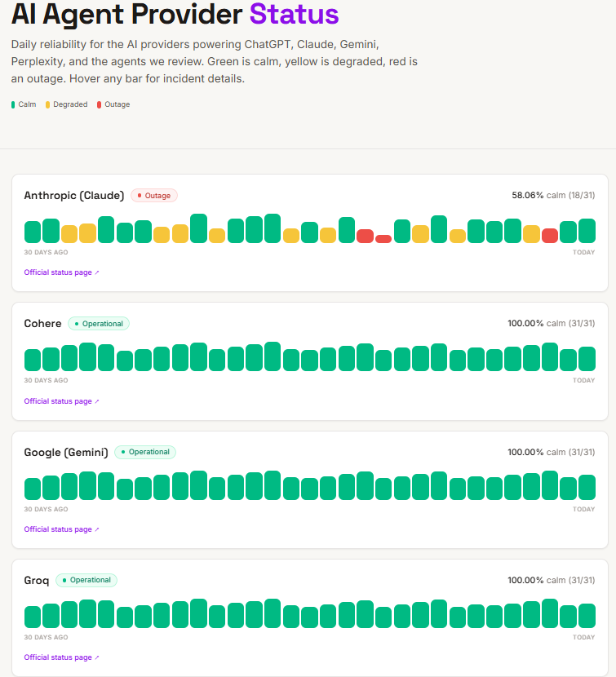This screenshot has width=616, height=677.
Task: Click the green Calm legend swatch
Action: coord(13,104)
